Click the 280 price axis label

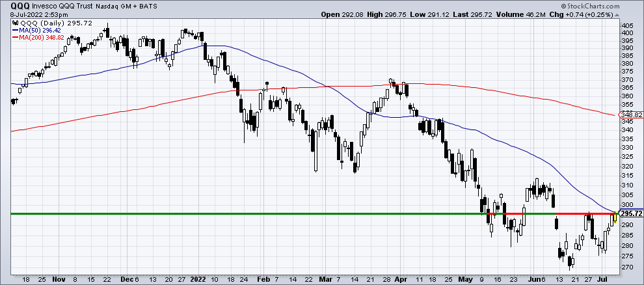click(x=626, y=245)
